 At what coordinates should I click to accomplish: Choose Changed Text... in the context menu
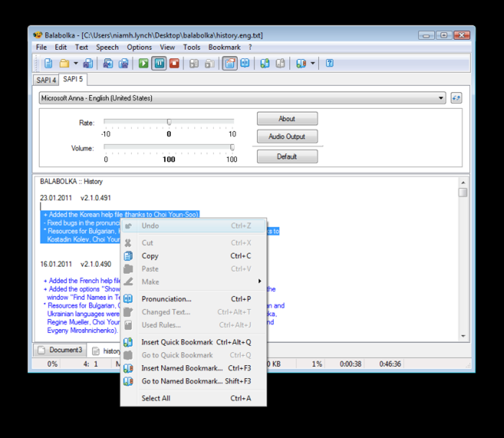194,312
